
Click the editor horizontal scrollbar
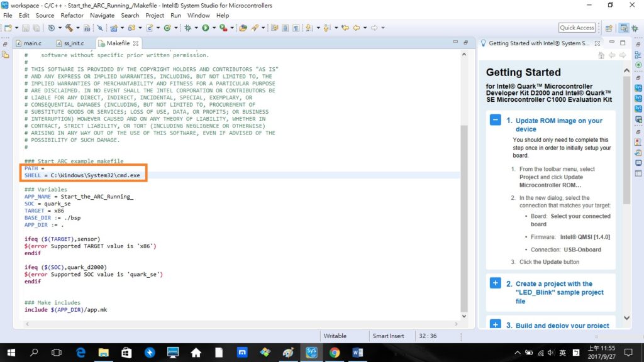point(241,324)
